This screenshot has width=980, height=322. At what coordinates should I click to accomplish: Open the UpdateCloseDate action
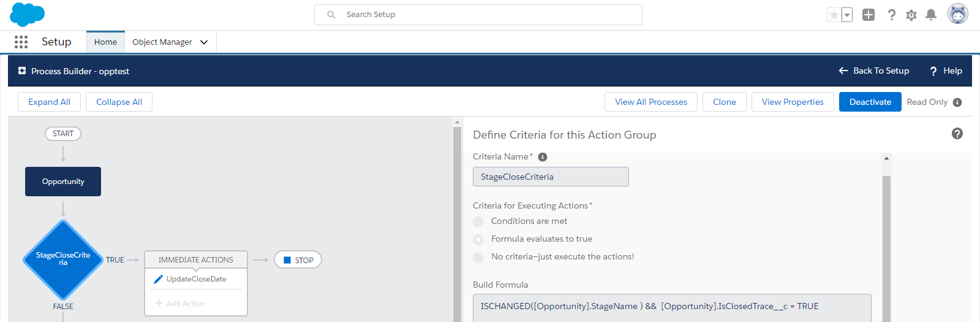196,279
